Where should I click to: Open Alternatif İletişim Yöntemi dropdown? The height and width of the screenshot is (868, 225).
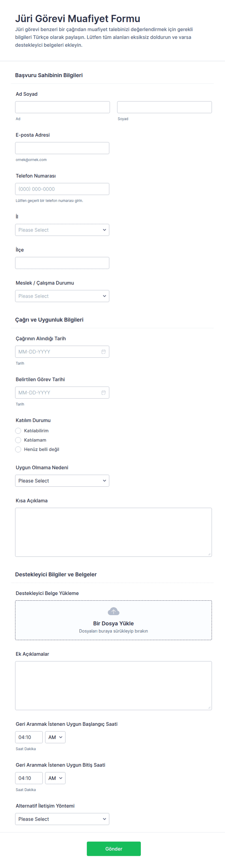point(62,819)
